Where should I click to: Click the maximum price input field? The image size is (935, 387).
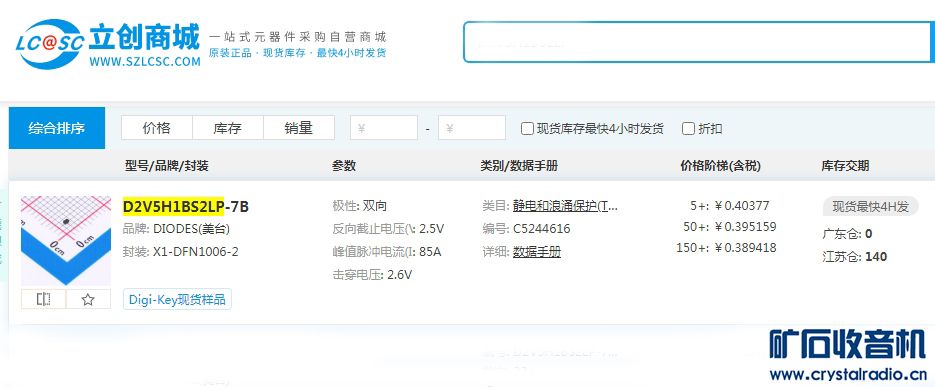point(472,128)
